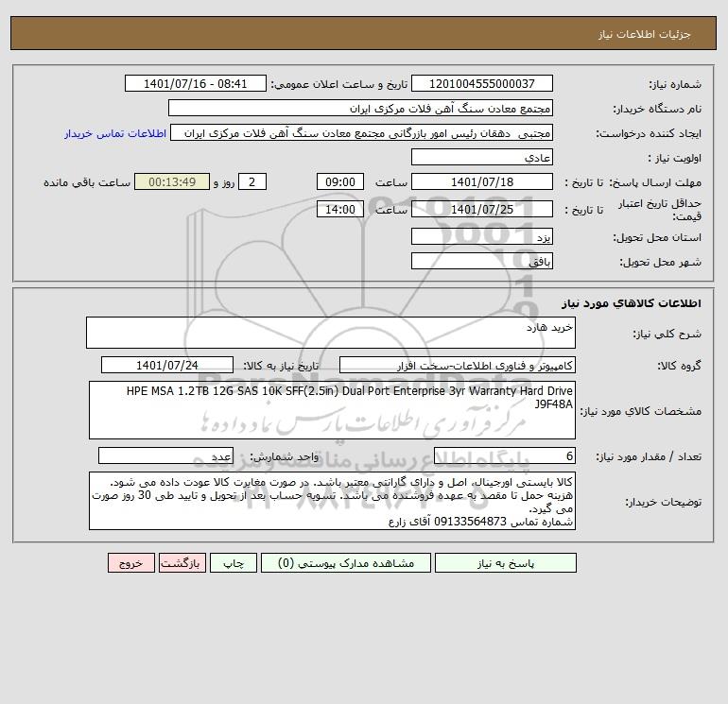Click the تاریخ و ساعت اعلان عمومی label

click(338, 84)
